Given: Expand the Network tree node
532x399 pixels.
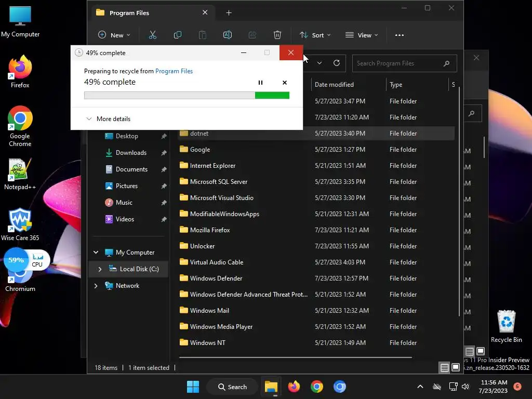Looking at the screenshot, I should 96,286.
